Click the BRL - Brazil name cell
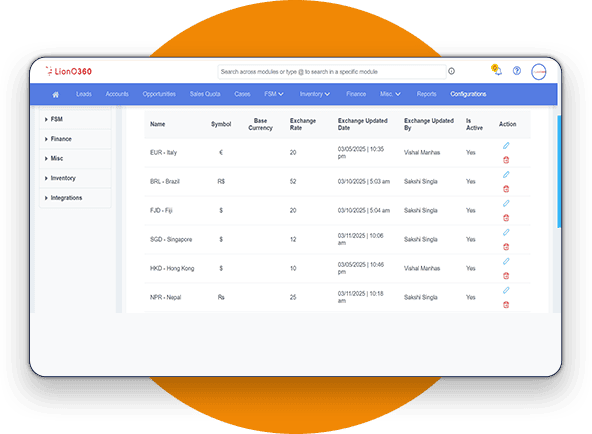 click(165, 182)
